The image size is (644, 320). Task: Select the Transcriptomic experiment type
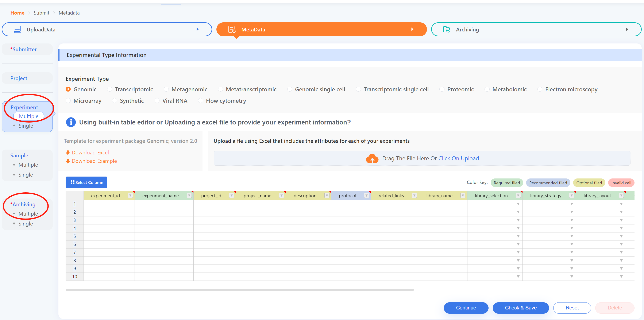tap(109, 89)
